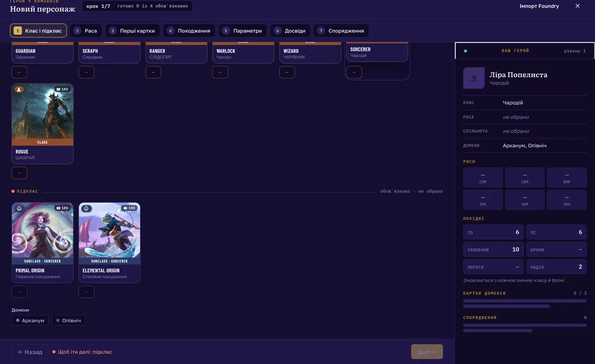Click the orange dot by ПІДКЛАС heading
The width and height of the screenshot is (595, 364).
tap(13, 191)
